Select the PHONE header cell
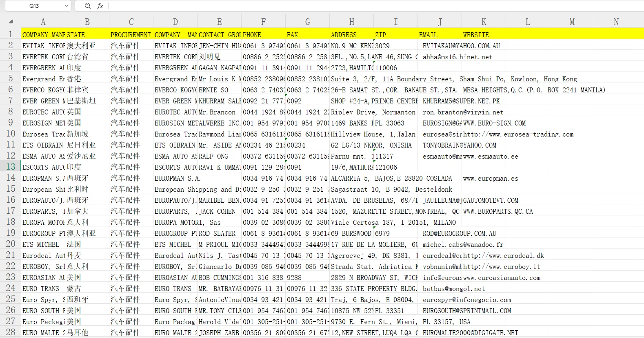Screen dimensions: 644x338 [263, 35]
